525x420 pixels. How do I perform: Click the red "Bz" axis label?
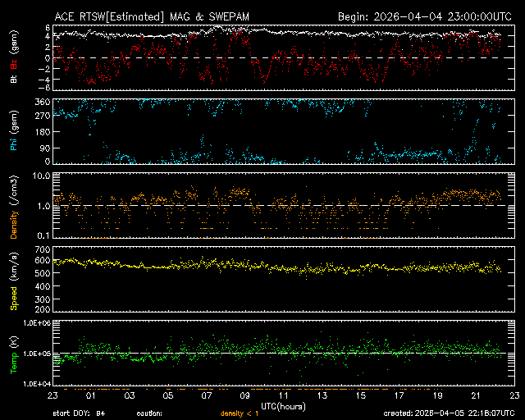[14, 62]
